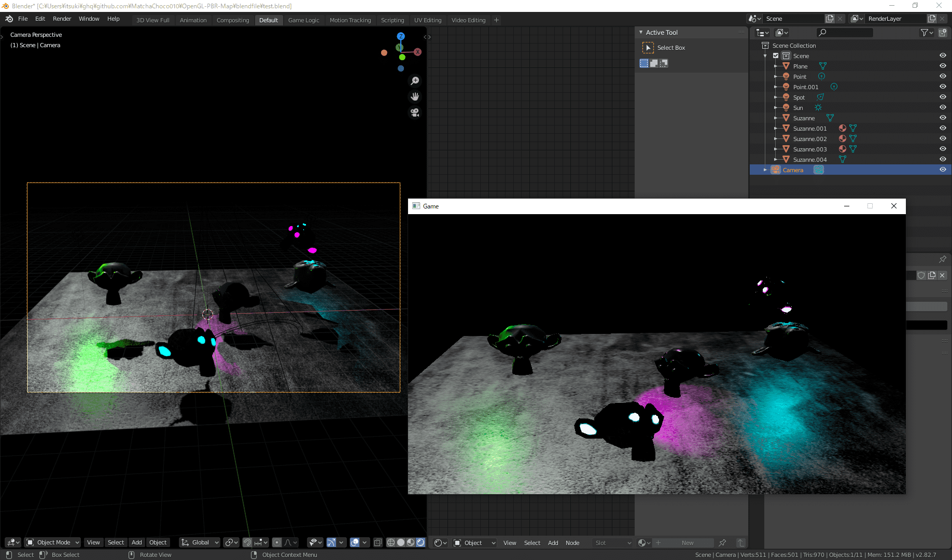The width and height of the screenshot is (952, 560).
Task: Open the Global transform orientation dropdown
Action: tap(199, 542)
